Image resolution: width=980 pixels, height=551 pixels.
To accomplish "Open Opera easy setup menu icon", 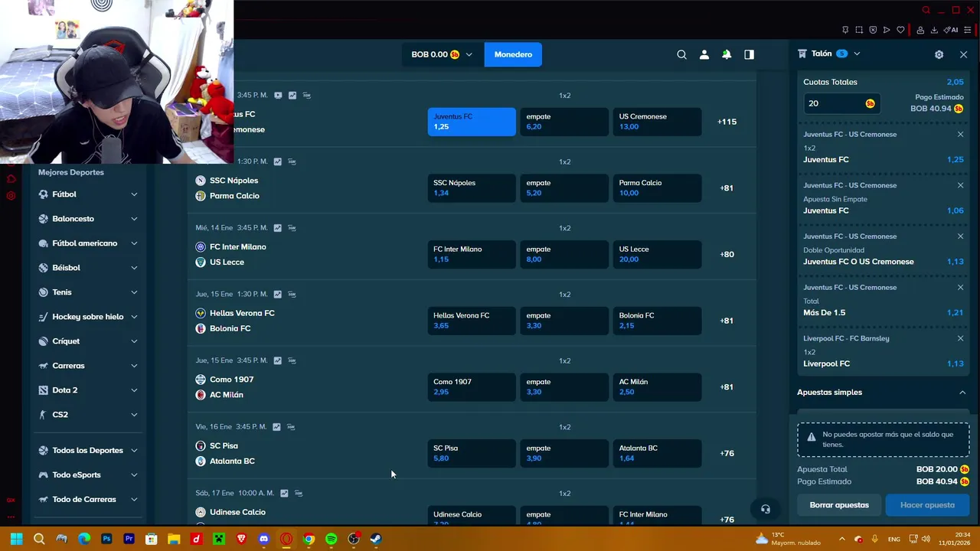I will [969, 30].
